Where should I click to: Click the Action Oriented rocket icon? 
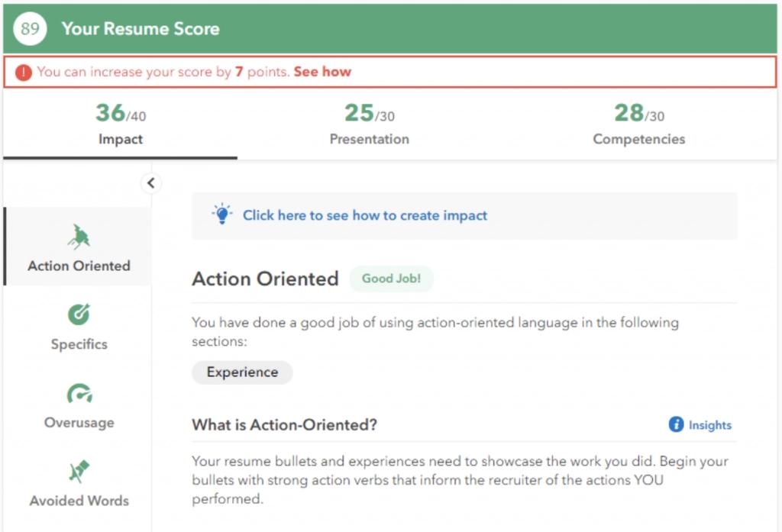pos(79,237)
